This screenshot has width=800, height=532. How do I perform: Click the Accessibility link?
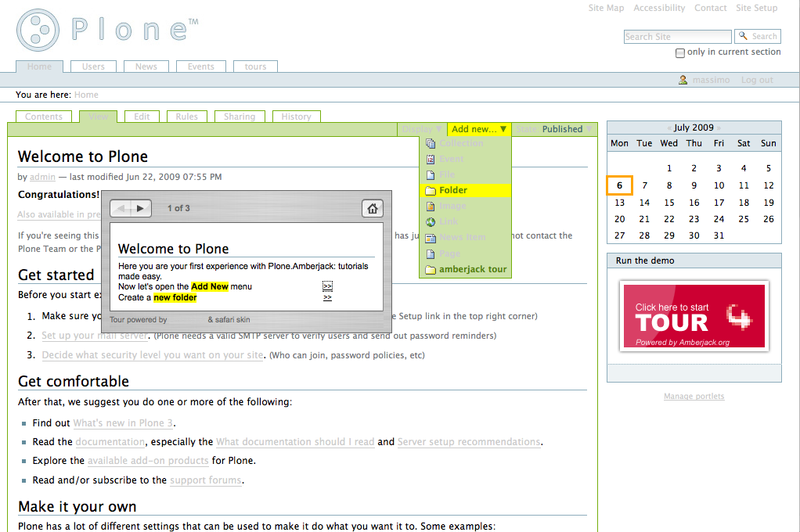[659, 8]
